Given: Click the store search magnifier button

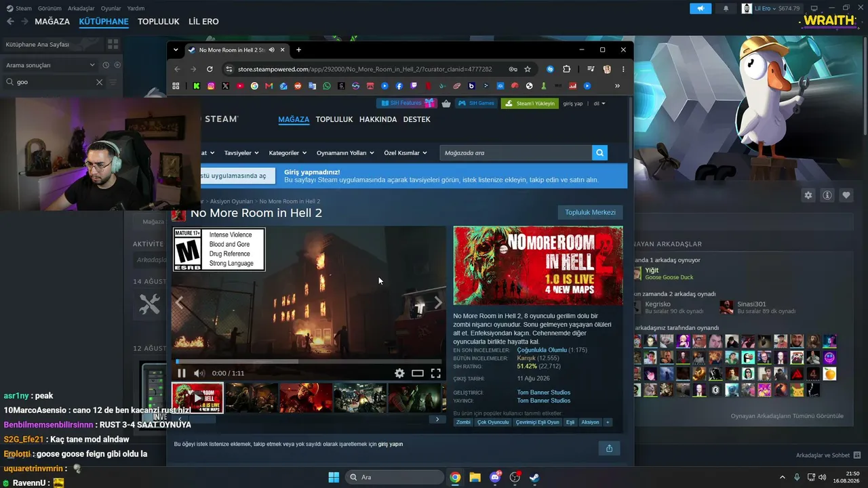Looking at the screenshot, I should tap(599, 153).
